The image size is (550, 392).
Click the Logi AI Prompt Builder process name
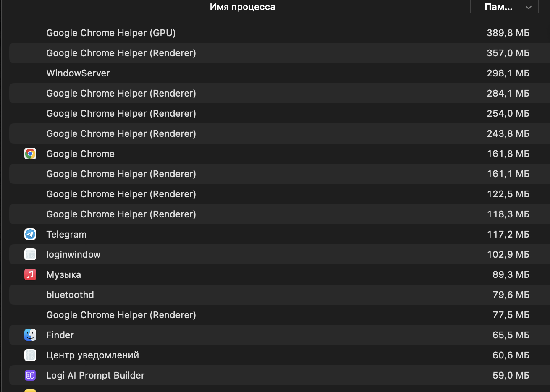coord(95,375)
